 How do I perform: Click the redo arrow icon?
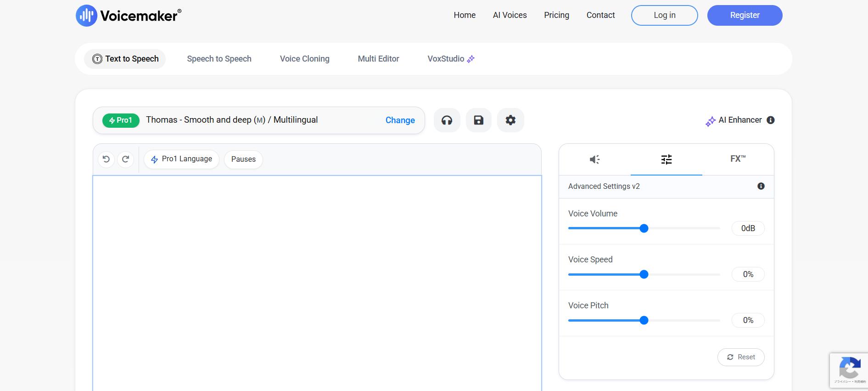125,159
